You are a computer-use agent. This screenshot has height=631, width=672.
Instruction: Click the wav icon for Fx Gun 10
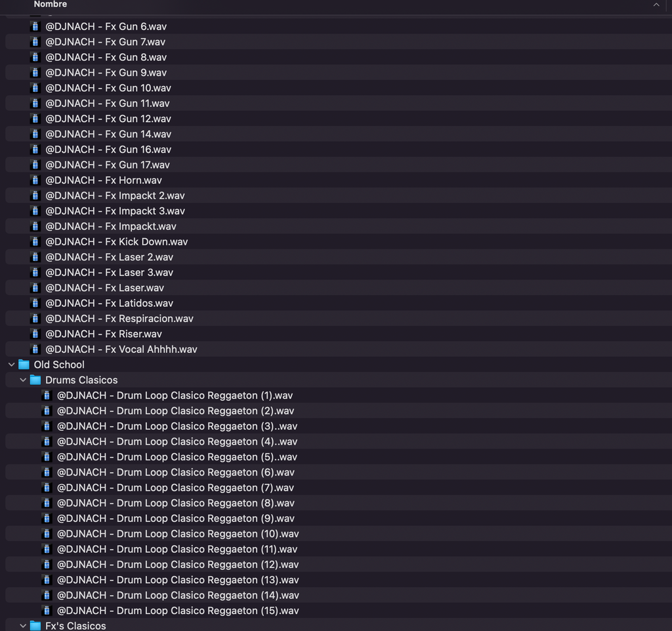tap(35, 88)
